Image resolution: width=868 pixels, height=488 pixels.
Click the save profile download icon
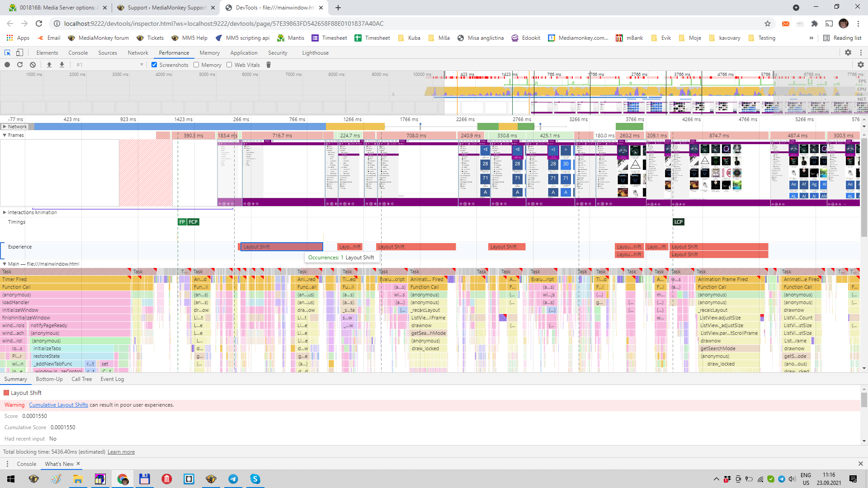click(62, 65)
